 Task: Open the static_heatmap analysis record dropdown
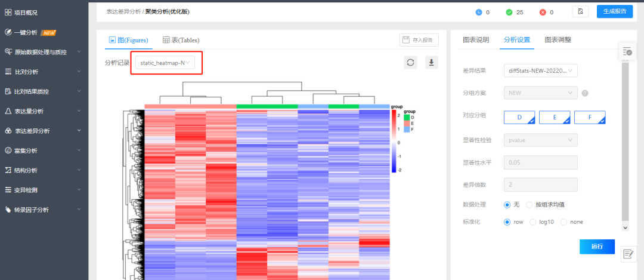click(x=165, y=63)
